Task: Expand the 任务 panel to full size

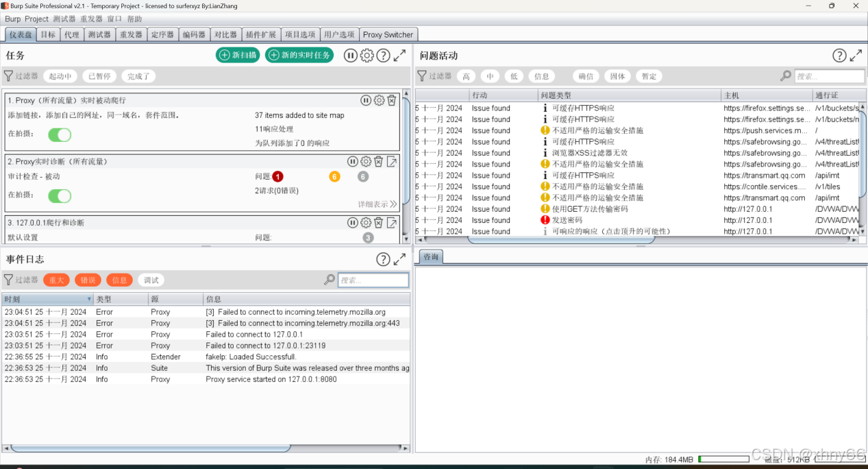Action: (x=399, y=56)
